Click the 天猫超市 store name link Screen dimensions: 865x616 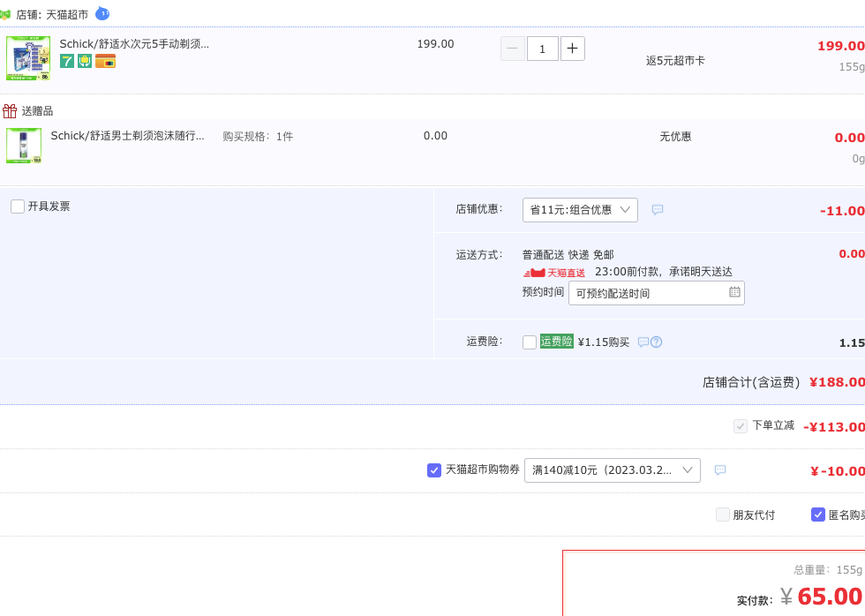pyautogui.click(x=67, y=15)
